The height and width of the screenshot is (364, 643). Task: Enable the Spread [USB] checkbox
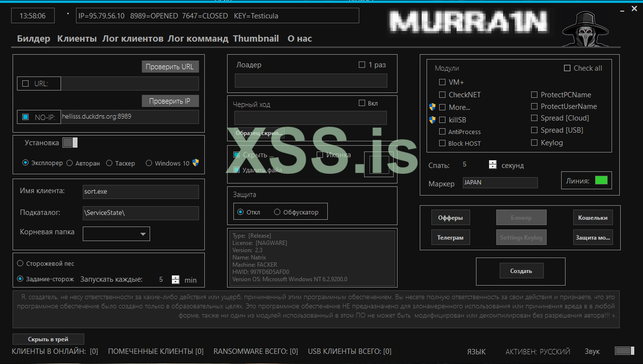point(534,130)
